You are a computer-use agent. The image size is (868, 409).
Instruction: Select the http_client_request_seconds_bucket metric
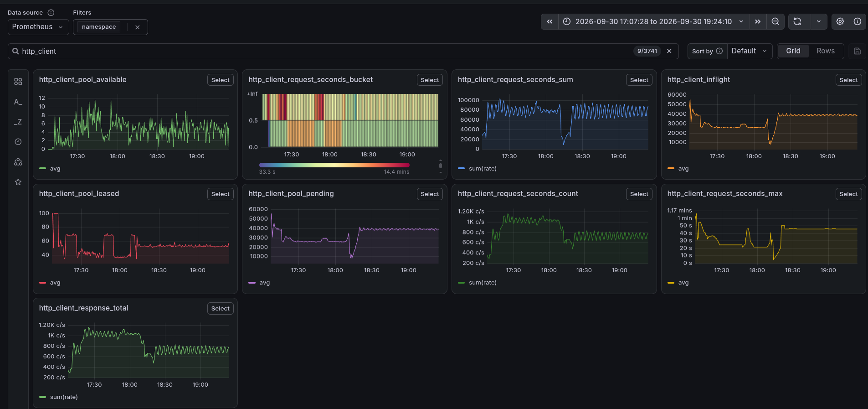430,80
